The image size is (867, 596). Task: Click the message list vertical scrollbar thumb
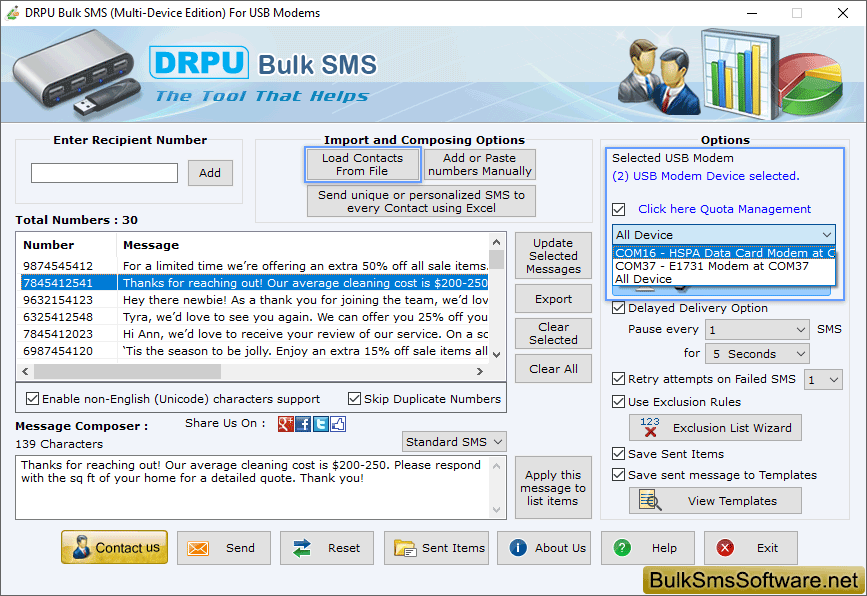[497, 259]
